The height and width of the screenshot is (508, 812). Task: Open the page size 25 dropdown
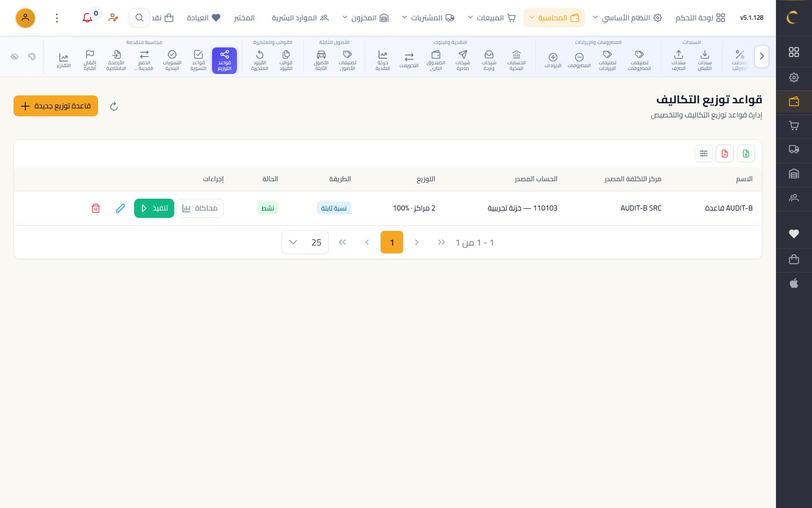(305, 242)
